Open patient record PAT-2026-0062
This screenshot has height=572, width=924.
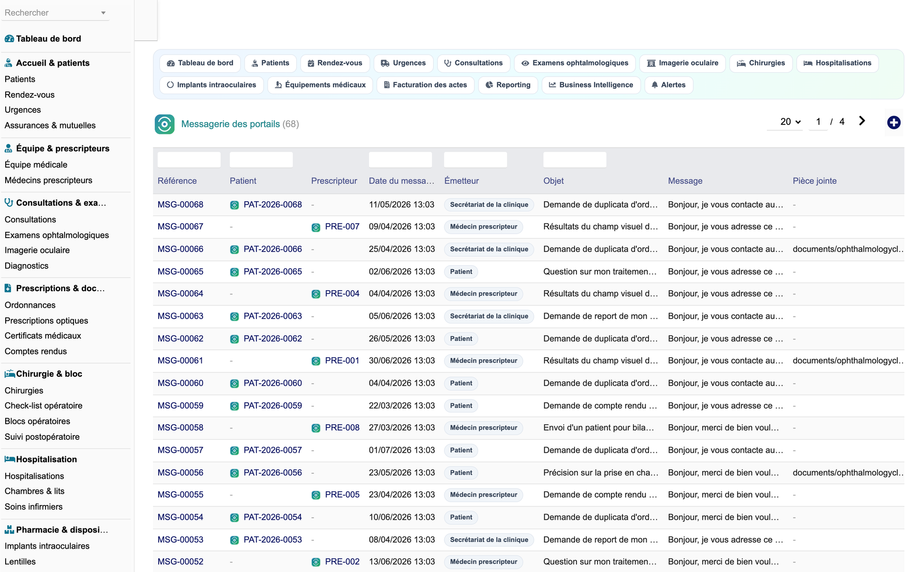tap(273, 339)
